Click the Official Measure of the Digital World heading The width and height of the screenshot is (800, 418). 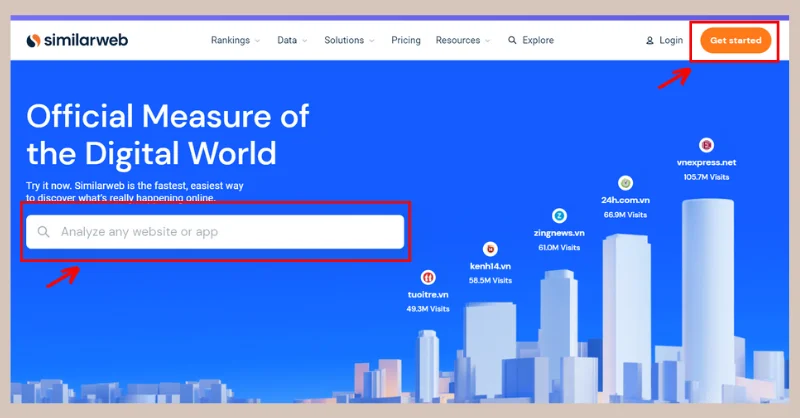pos(167,135)
